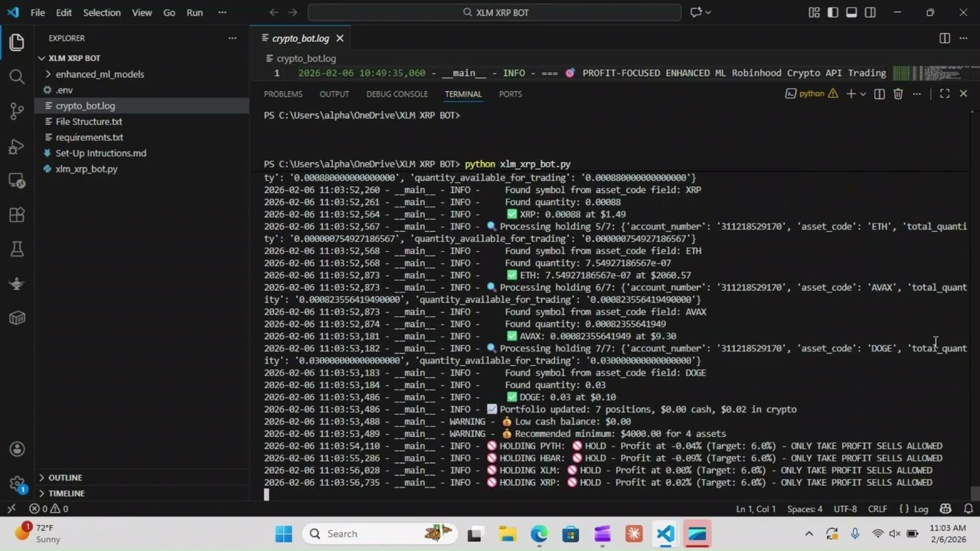Click the command center search box
Viewport: 980px width, 551px height.
point(495,12)
